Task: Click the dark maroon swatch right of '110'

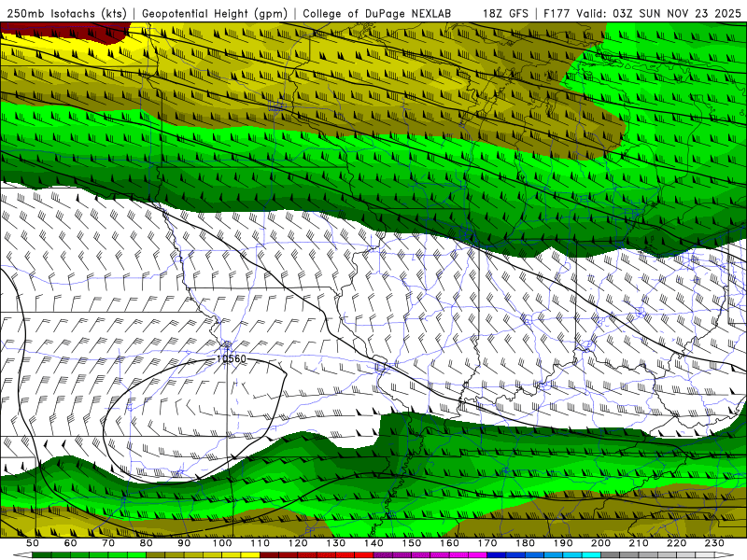Action: coord(269,555)
